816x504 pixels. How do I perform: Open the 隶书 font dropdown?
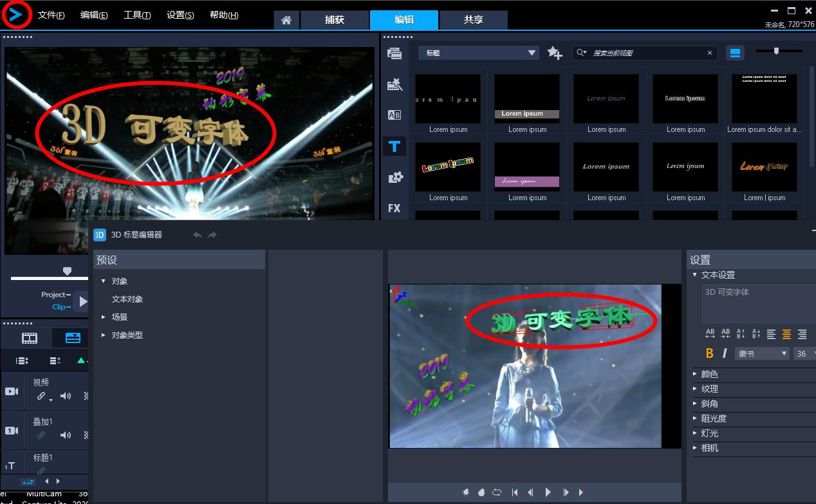tap(763, 353)
